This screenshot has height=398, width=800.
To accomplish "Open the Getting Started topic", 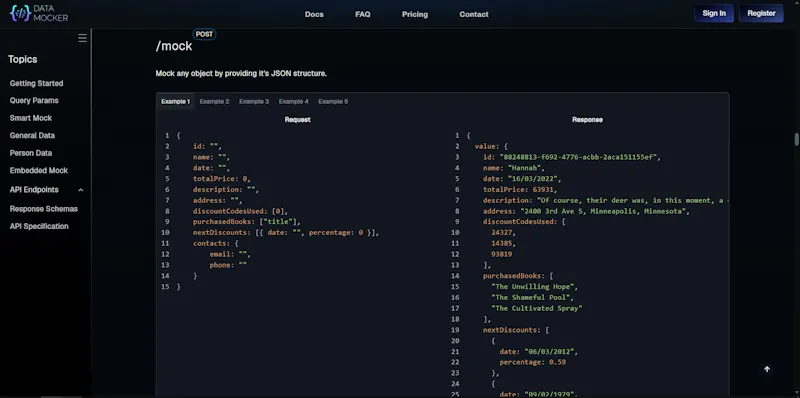I will point(37,83).
